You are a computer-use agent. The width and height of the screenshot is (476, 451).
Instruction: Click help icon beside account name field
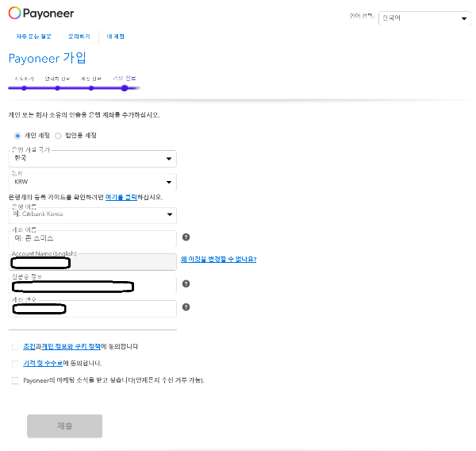pyautogui.click(x=186, y=237)
